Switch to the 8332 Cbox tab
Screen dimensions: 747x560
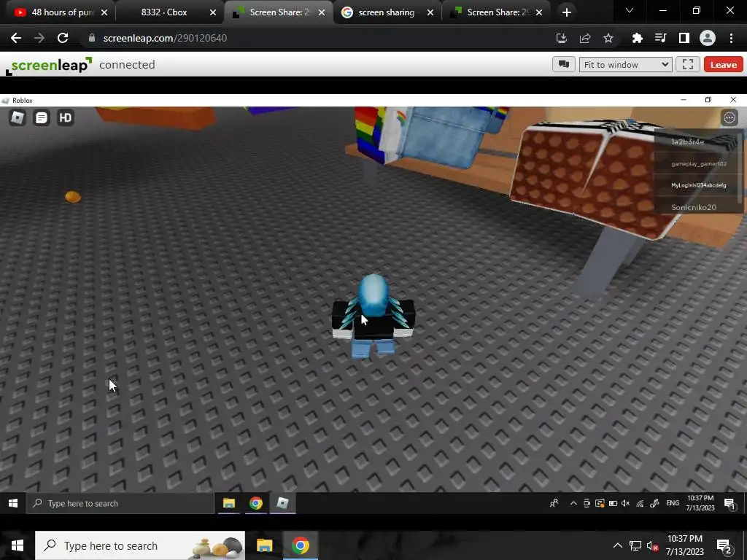[164, 12]
